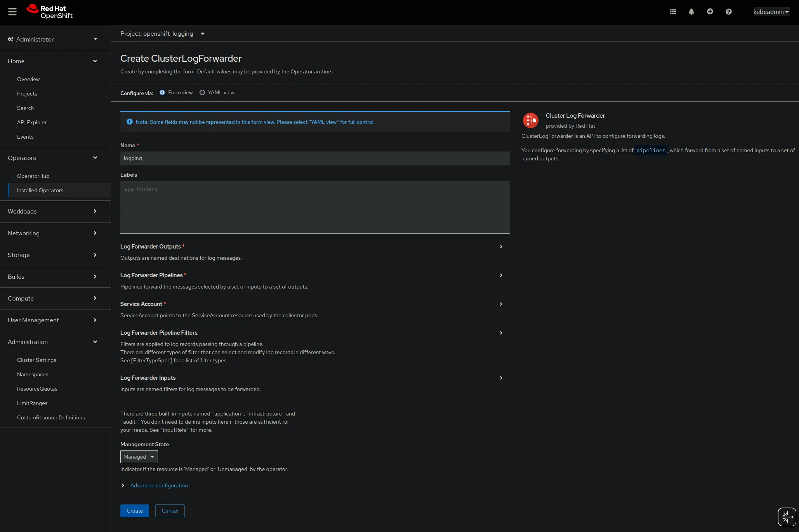The height and width of the screenshot is (532, 799).
Task: Click the Red Hat OpenShift logo
Action: coord(50,12)
